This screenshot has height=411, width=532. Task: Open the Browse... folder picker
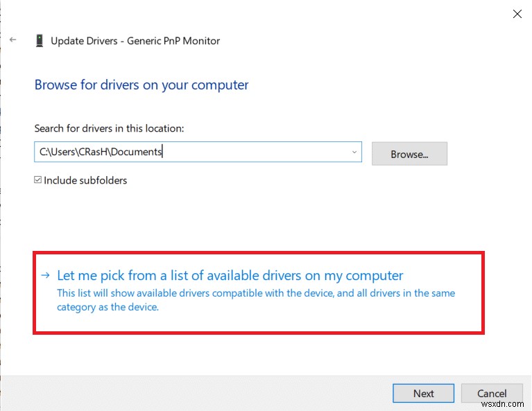coord(409,154)
